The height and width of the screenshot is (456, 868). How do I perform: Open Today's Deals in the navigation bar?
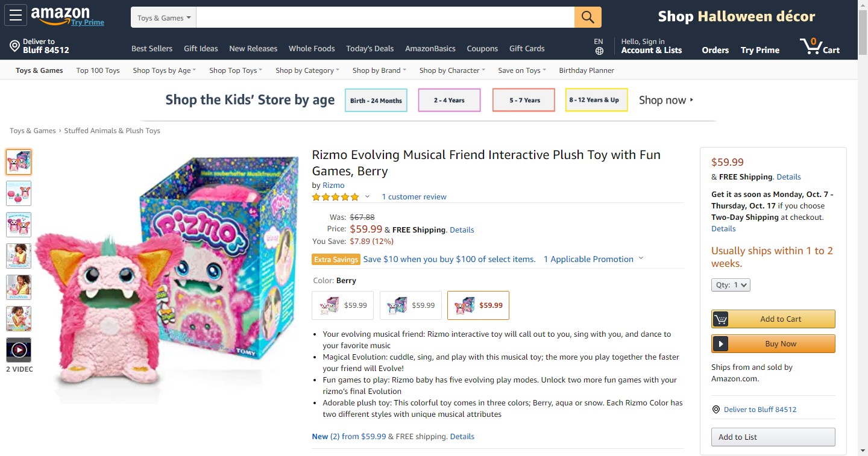point(370,49)
